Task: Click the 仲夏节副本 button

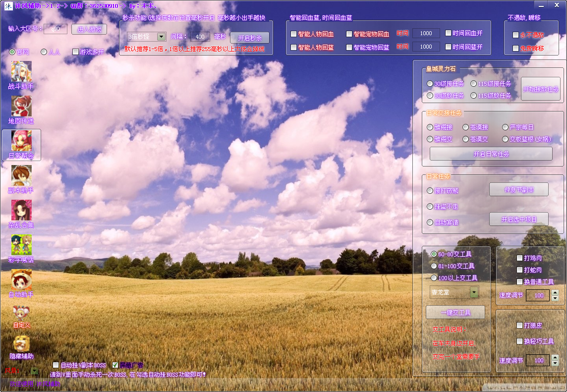Action: [519, 189]
